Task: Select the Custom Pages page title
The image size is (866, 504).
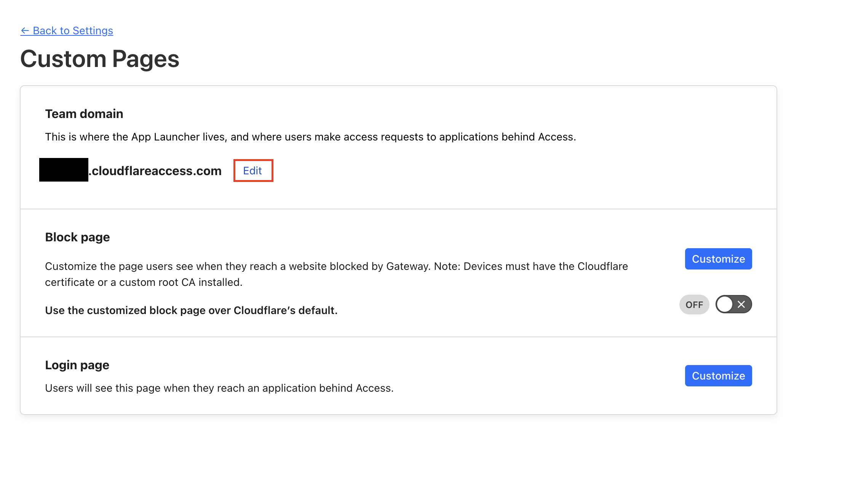Action: pos(100,59)
